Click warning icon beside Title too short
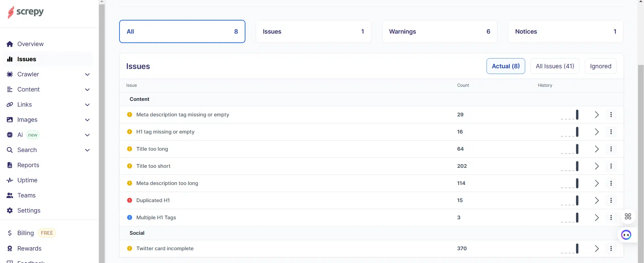 (130, 166)
